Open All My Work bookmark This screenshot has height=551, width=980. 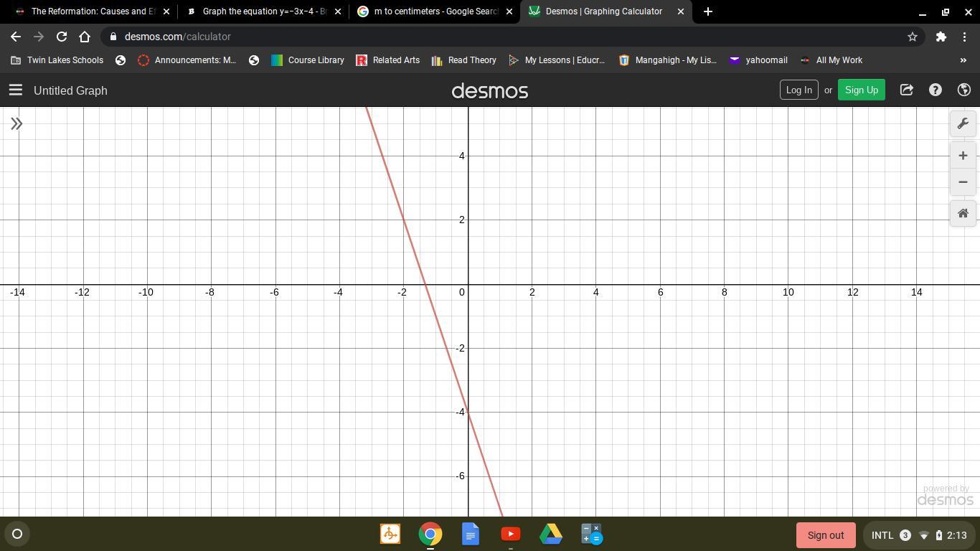(831, 60)
